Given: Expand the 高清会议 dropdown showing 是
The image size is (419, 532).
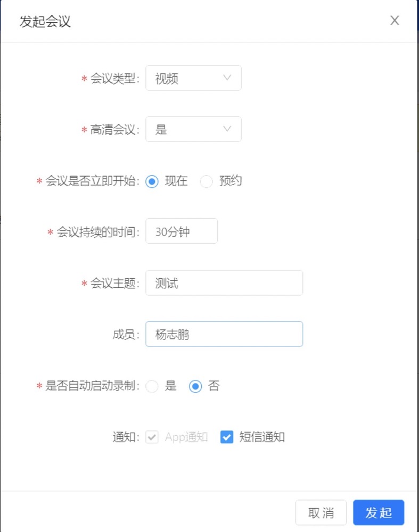Looking at the screenshot, I should [x=194, y=129].
